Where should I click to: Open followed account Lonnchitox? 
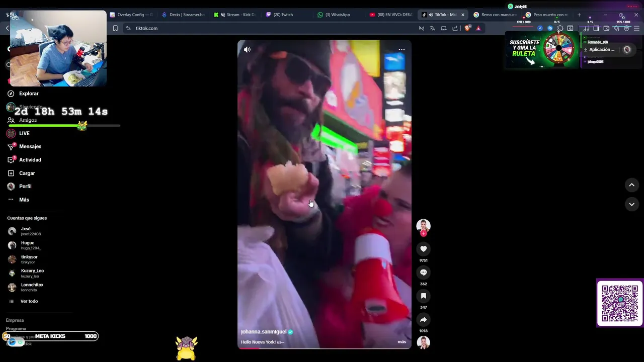coord(26,288)
